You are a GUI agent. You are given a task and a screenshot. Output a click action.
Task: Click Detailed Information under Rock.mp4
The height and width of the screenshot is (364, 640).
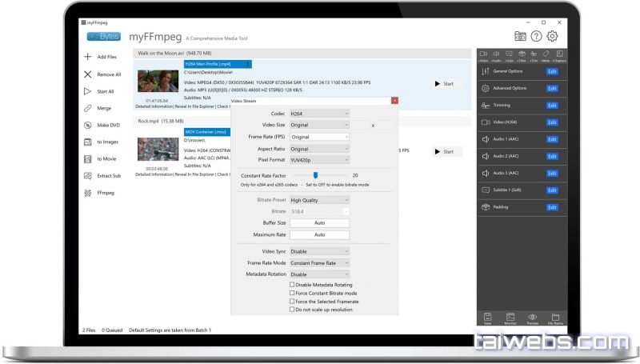[154, 174]
